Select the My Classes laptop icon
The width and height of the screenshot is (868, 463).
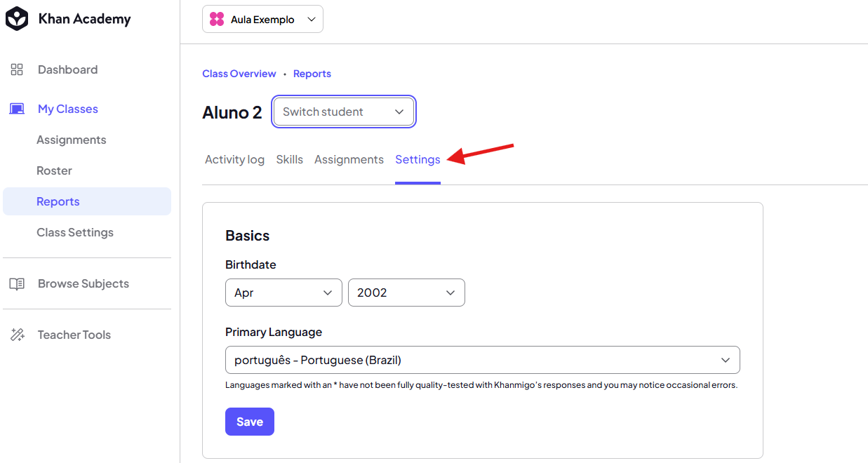coord(17,109)
